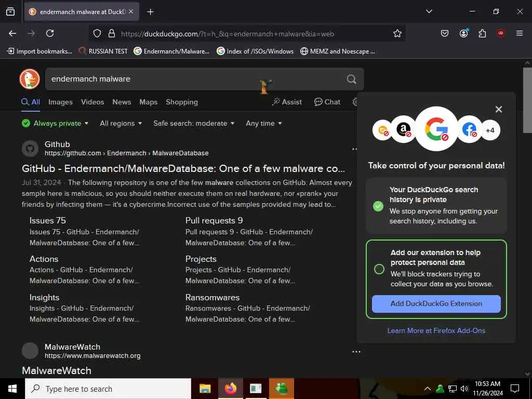The width and height of the screenshot is (532, 399).
Task: Click the search magnifier in search box
Action: [352, 79]
